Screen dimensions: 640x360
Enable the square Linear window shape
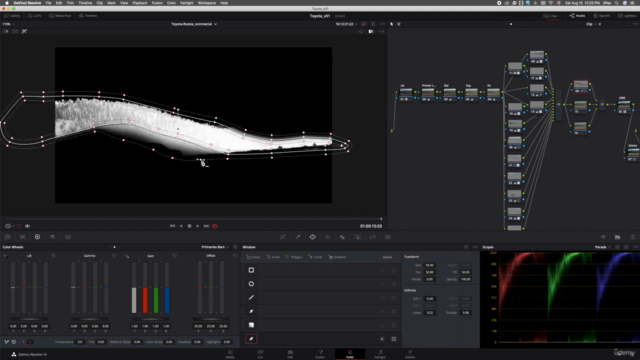click(251, 270)
